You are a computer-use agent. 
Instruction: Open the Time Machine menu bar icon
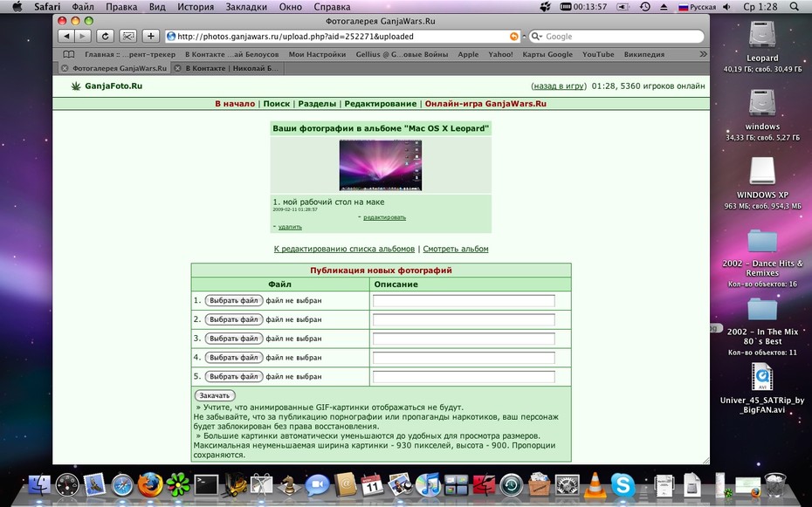pos(644,7)
